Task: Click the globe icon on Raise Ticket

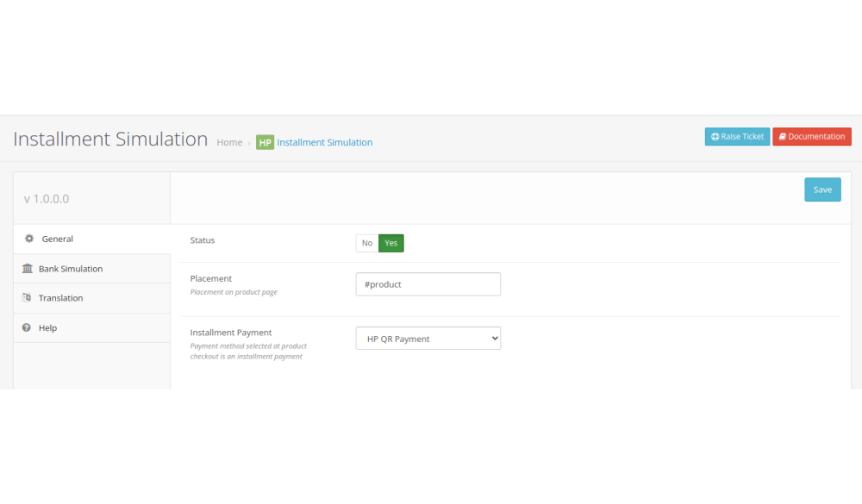Action: point(715,137)
